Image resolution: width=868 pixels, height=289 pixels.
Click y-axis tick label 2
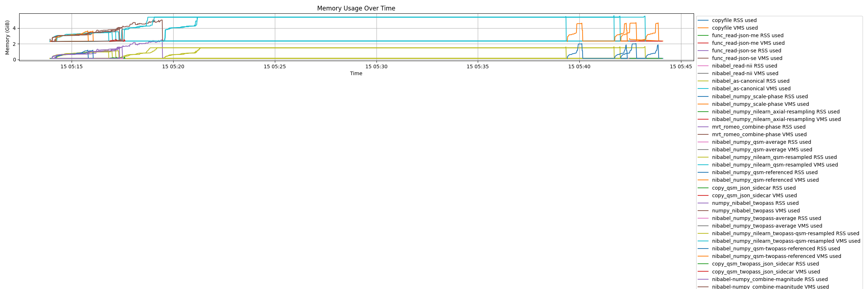tap(14, 44)
